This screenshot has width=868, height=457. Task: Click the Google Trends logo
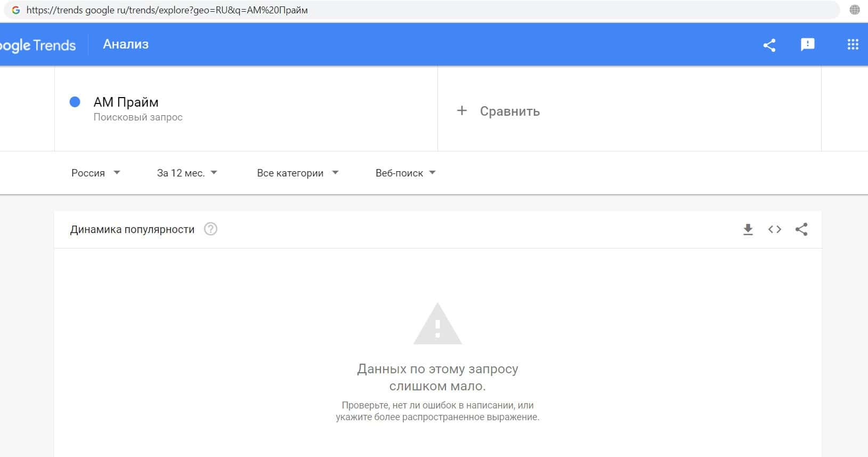pos(38,45)
